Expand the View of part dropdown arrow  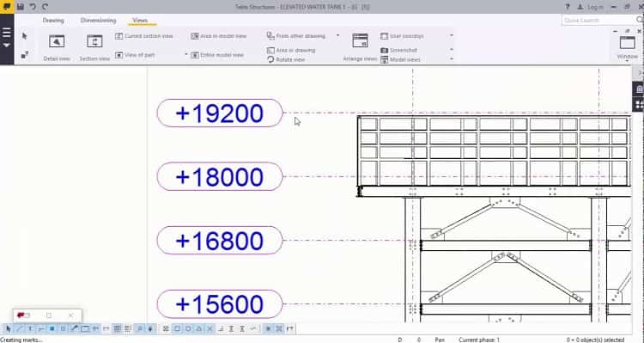click(x=186, y=54)
